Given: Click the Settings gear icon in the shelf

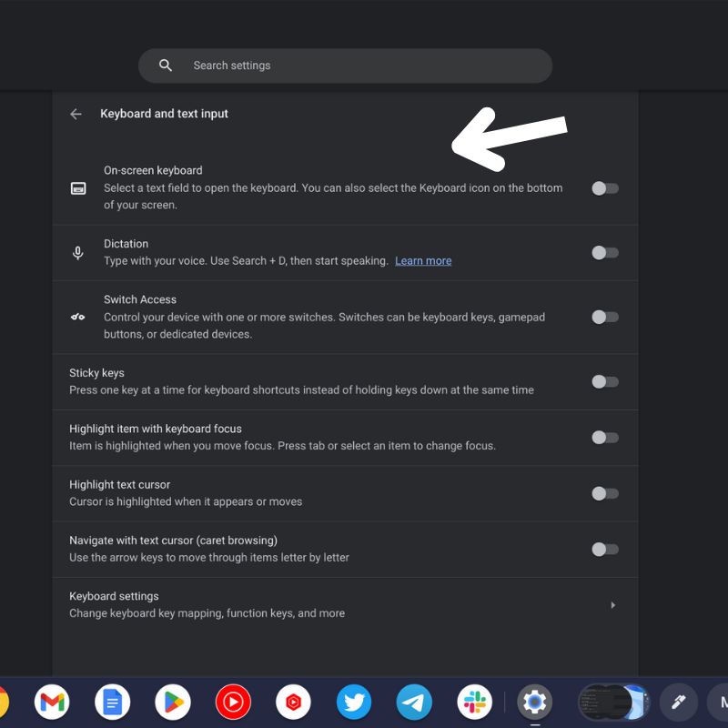Looking at the screenshot, I should [534, 702].
